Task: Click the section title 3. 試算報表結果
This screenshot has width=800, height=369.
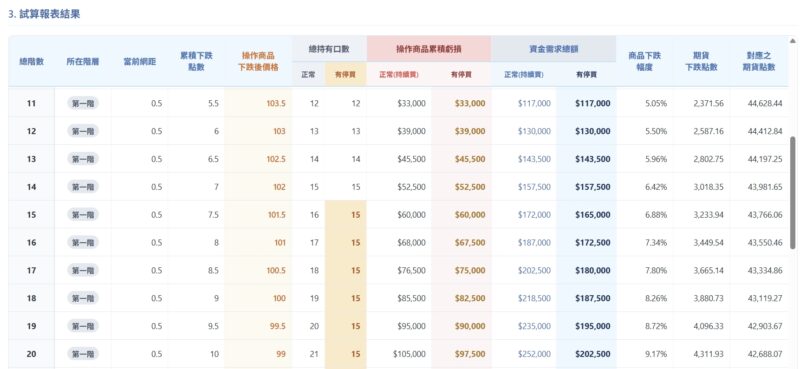Action: tap(44, 14)
